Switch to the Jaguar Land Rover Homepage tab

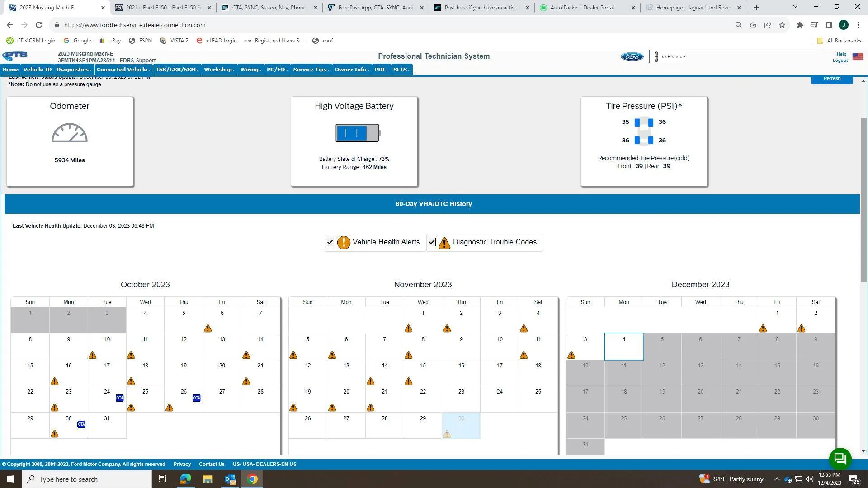pos(694,8)
